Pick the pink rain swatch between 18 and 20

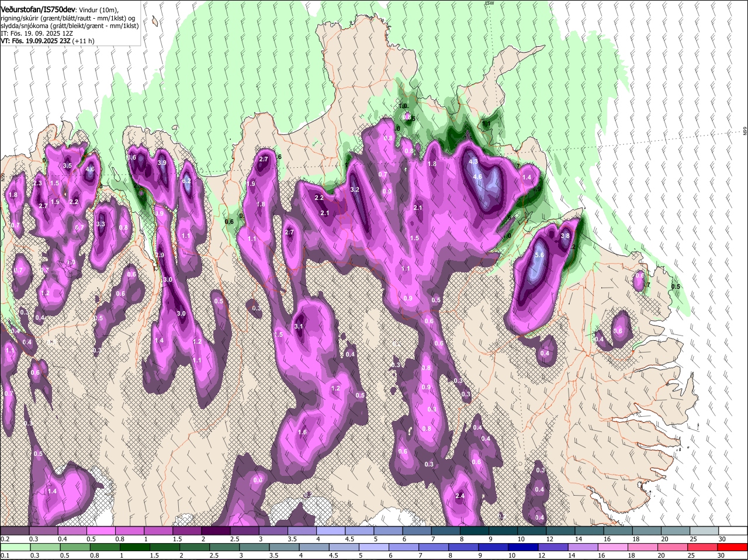tap(644, 547)
